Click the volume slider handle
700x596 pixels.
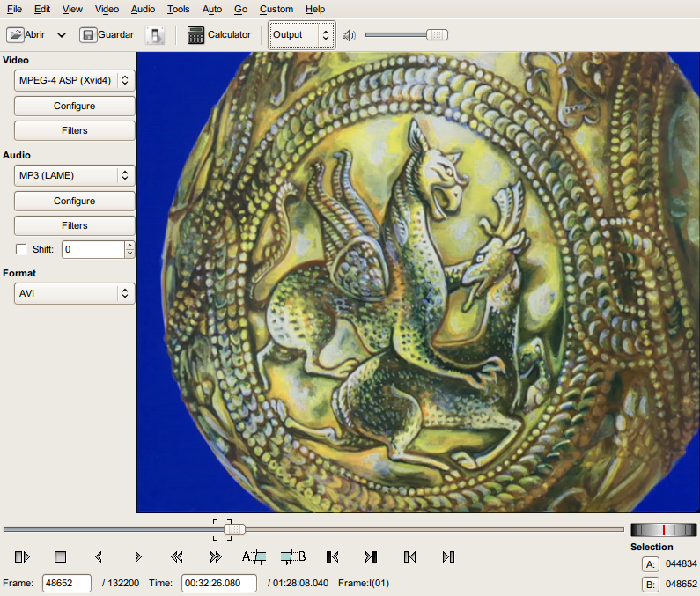tap(437, 35)
